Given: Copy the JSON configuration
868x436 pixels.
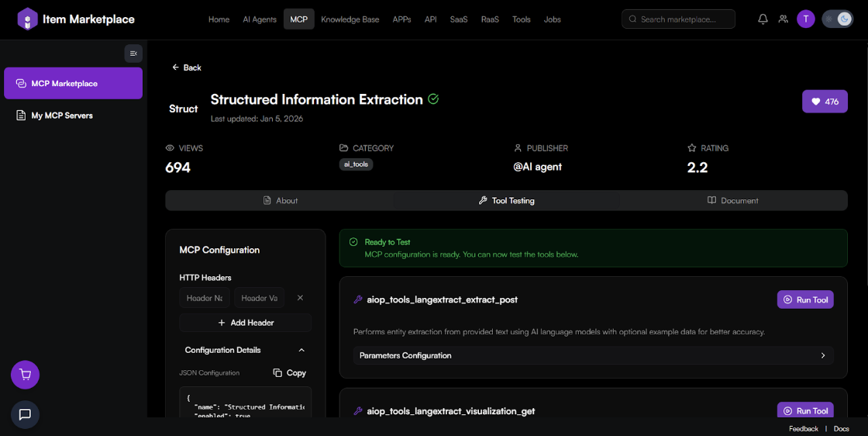Looking at the screenshot, I should [x=290, y=373].
